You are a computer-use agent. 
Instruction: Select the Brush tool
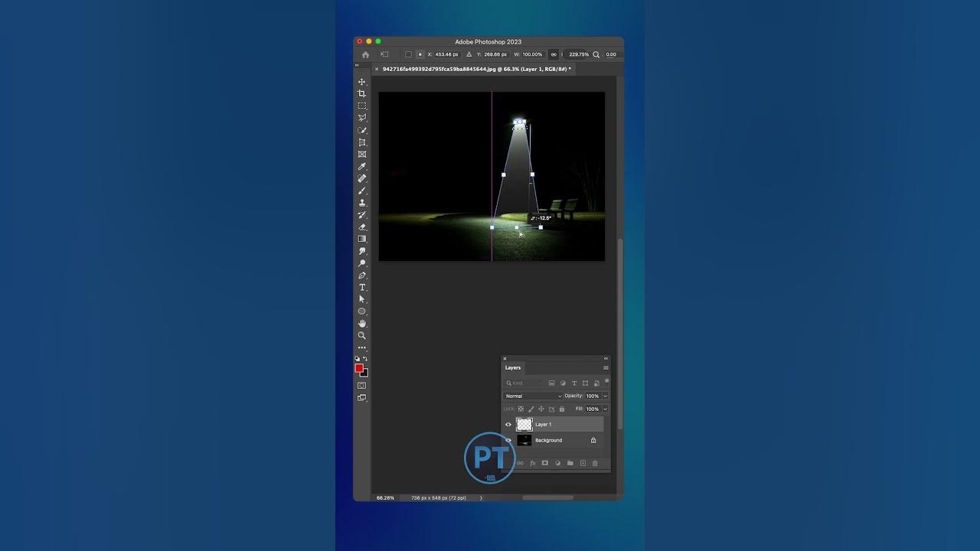[x=362, y=191]
